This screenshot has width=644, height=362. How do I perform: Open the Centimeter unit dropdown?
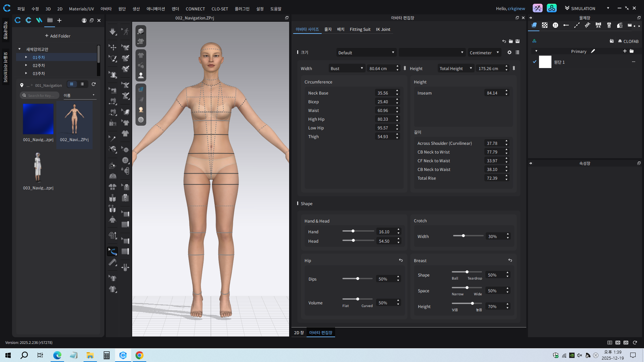point(484,53)
